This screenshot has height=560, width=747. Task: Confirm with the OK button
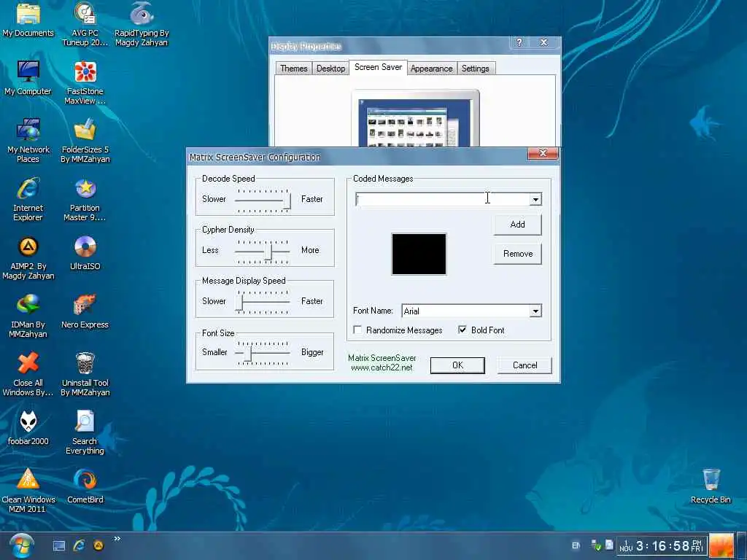(457, 365)
